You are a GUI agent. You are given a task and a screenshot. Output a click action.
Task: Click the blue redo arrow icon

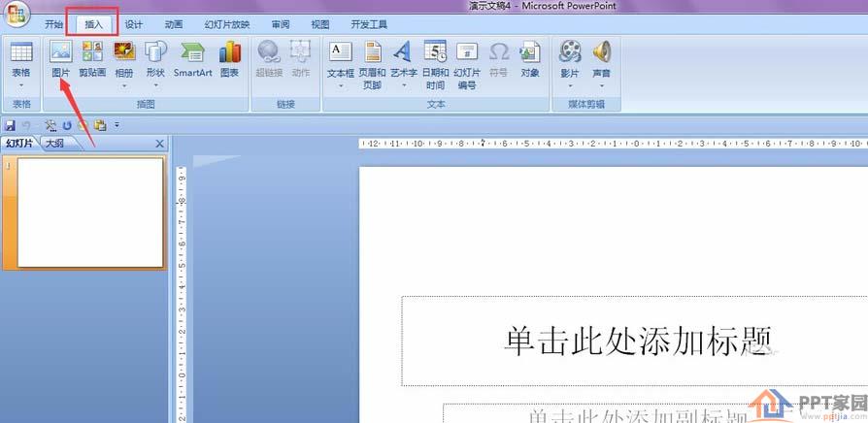click(x=67, y=126)
